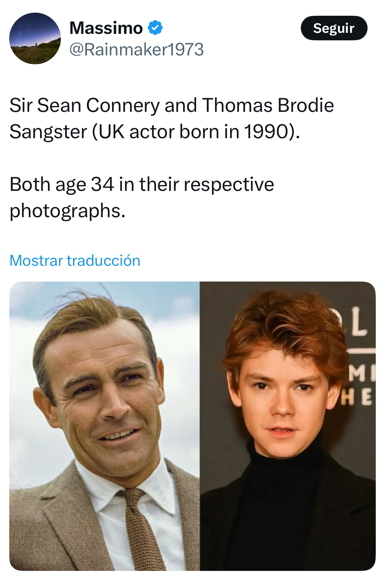Viewport: 385px width, 588px height.
Task: Open right photo of person in black turtleneck
Action: point(287,426)
